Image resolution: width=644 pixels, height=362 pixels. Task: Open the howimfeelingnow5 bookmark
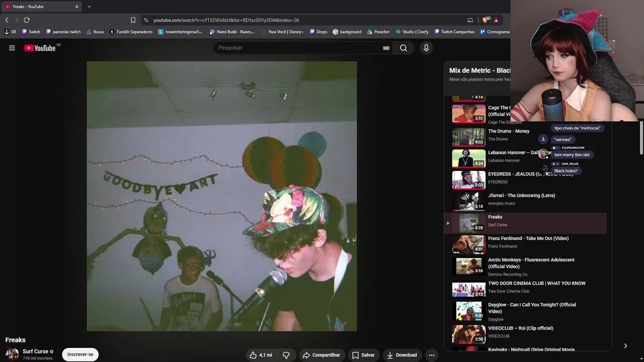click(x=180, y=32)
